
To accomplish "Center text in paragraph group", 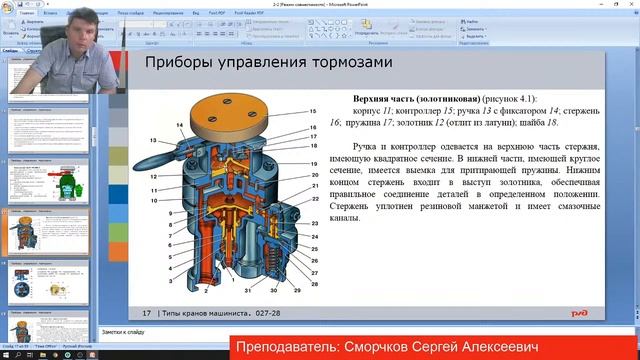I will pyautogui.click(x=207, y=34).
